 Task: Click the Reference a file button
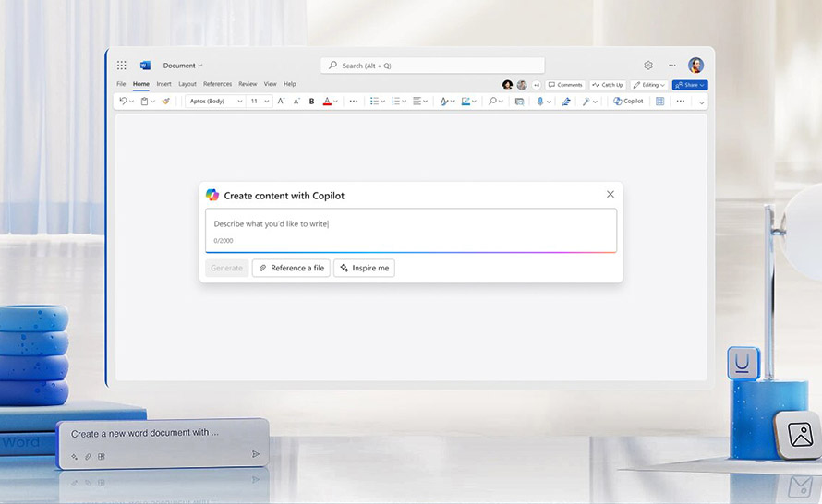pyautogui.click(x=291, y=268)
